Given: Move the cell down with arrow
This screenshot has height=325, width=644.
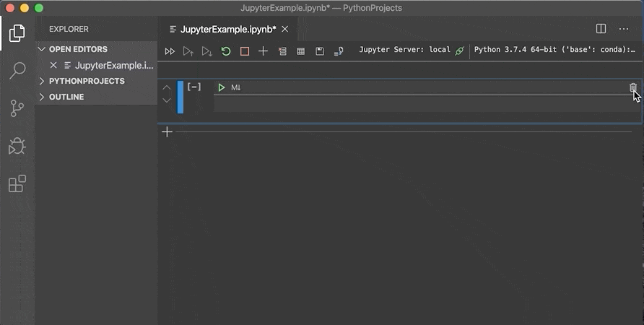Looking at the screenshot, I should (x=166, y=100).
